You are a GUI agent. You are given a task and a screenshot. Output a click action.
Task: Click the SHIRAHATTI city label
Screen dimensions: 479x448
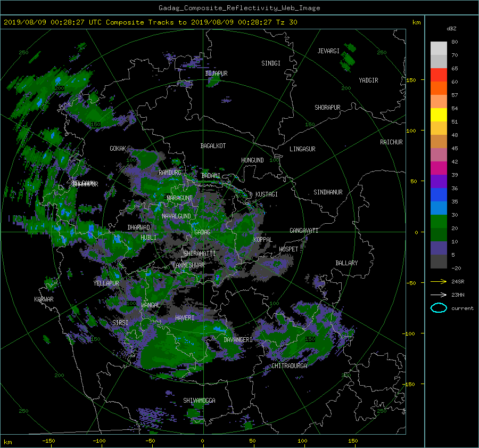pyautogui.click(x=200, y=254)
